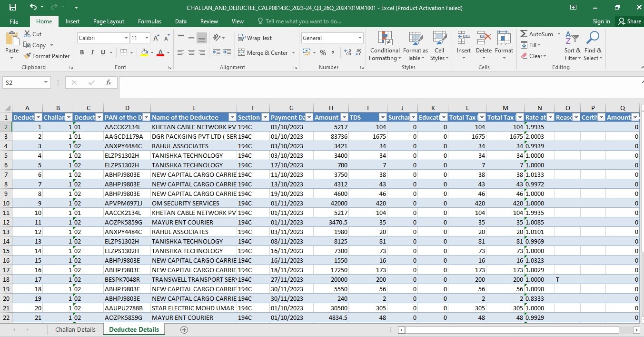This screenshot has height=337, width=644.
Task: Open the Fill menu in Editing group
Action: (x=530, y=45)
